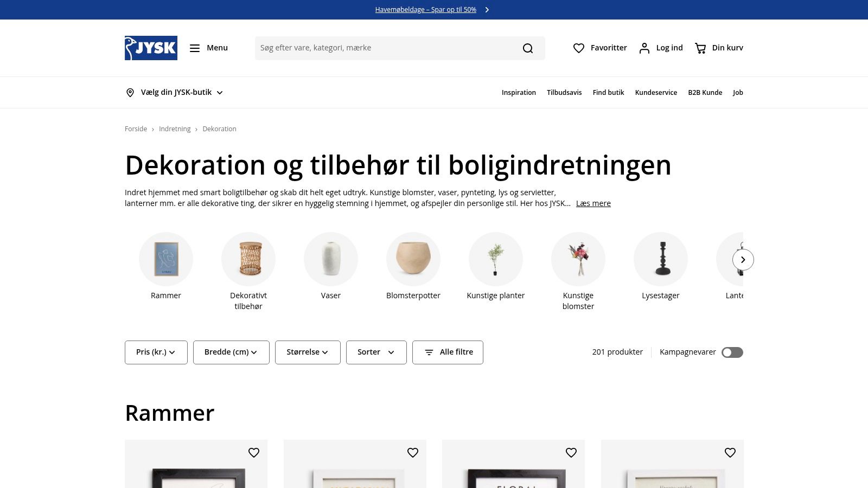Click the search magnifier icon
The height and width of the screenshot is (488, 868).
pos(527,48)
